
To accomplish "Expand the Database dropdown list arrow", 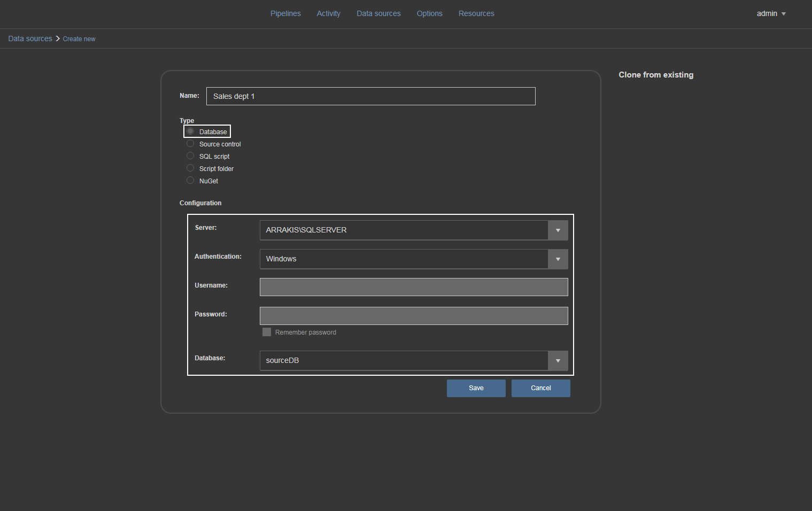I will click(x=558, y=361).
